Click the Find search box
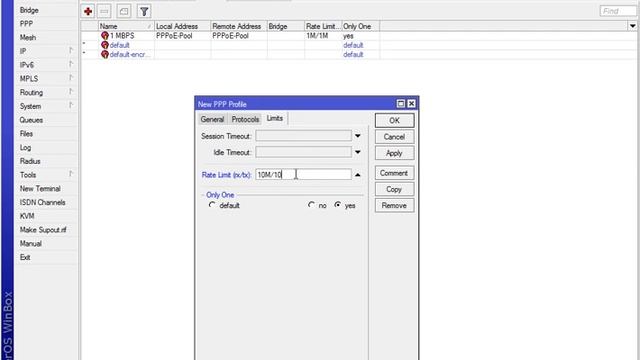The height and width of the screenshot is (360, 640). click(619, 11)
